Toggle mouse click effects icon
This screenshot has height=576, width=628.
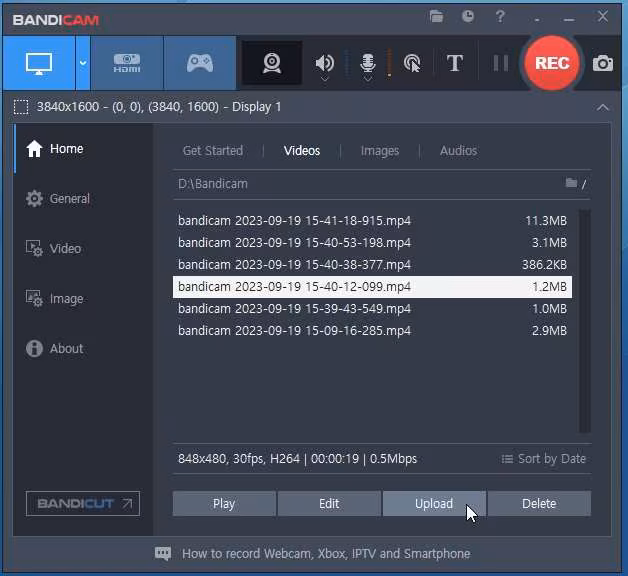coord(412,63)
